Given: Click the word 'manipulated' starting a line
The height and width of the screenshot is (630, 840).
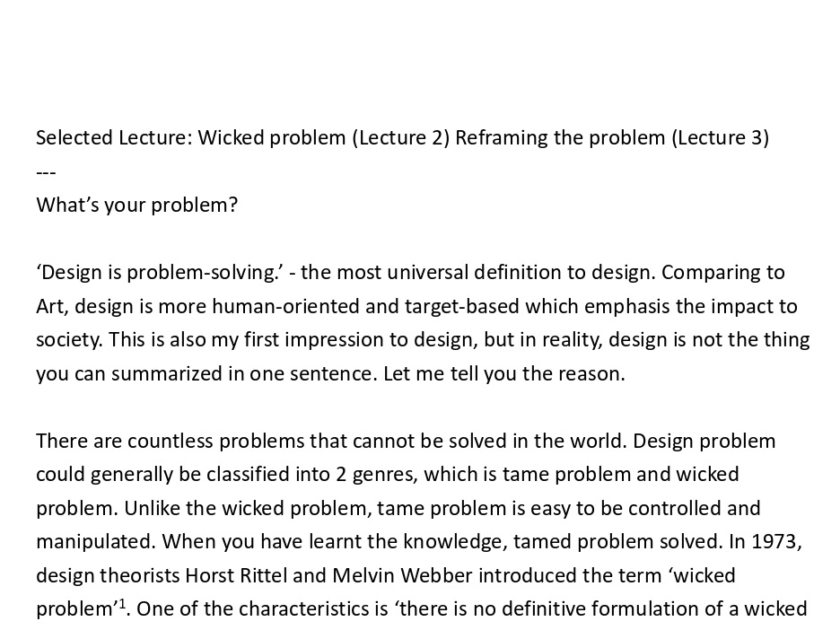Looking at the screenshot, I should click(95, 542).
